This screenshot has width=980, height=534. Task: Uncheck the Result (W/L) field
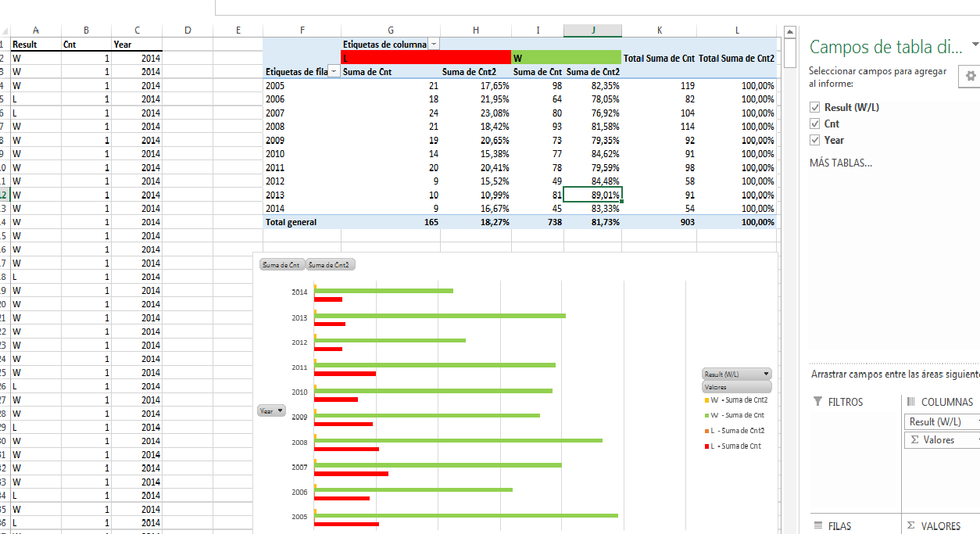pyautogui.click(x=815, y=107)
